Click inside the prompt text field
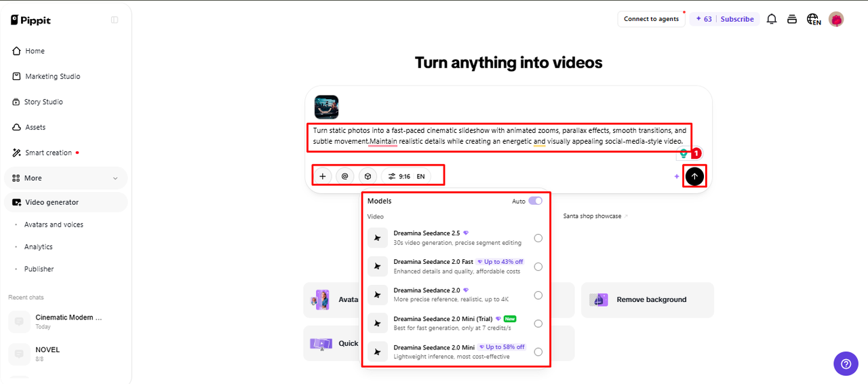The image size is (868, 384). (499, 136)
